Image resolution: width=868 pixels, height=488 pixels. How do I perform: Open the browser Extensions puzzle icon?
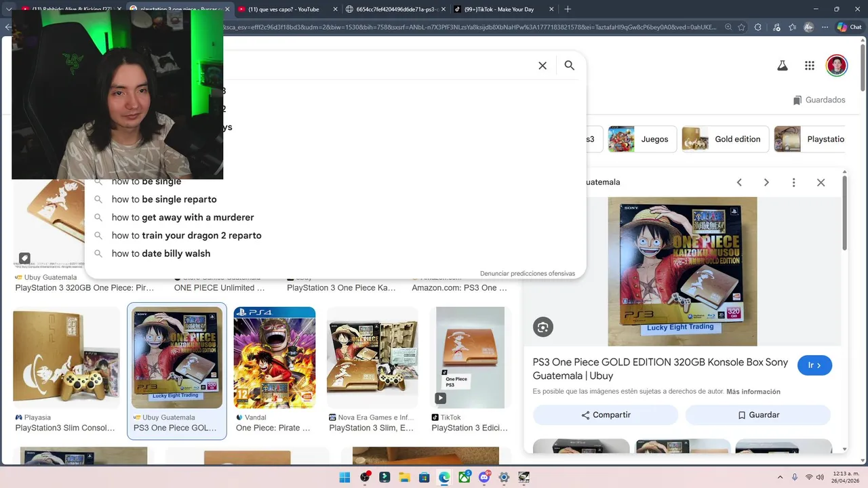click(758, 27)
